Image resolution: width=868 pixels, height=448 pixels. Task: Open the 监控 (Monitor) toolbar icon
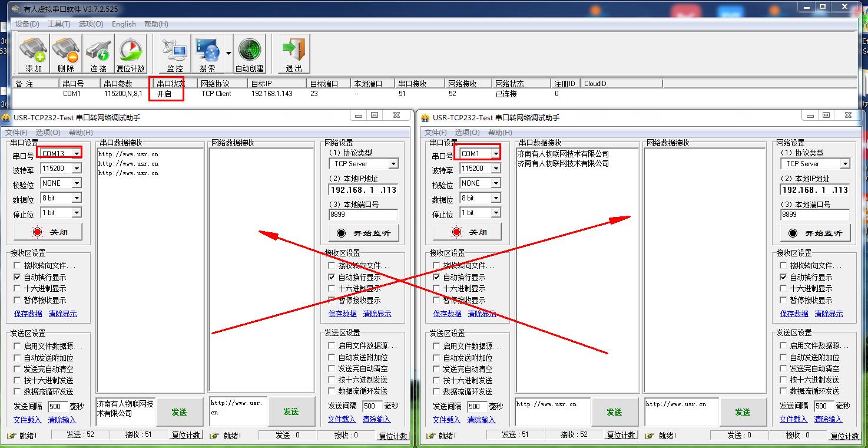click(175, 54)
